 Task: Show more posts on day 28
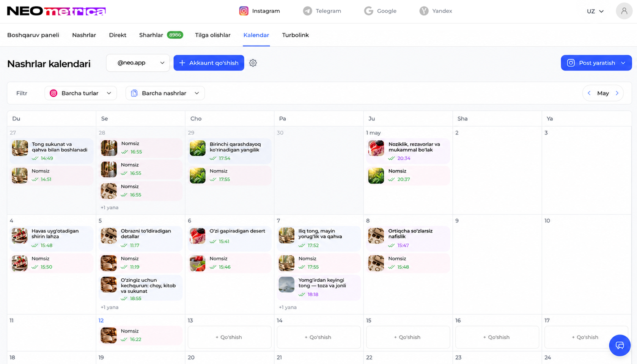point(109,208)
